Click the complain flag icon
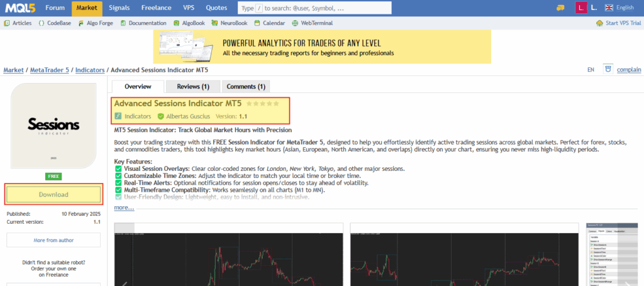 (608, 69)
